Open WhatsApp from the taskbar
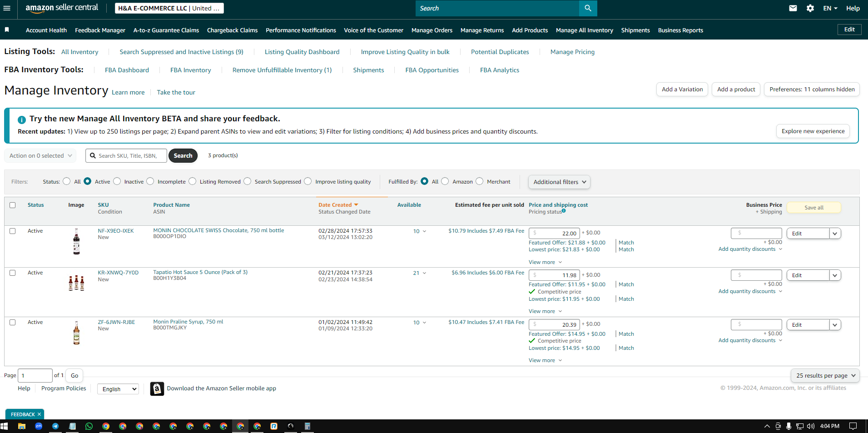The height and width of the screenshot is (433, 868). pos(89,426)
